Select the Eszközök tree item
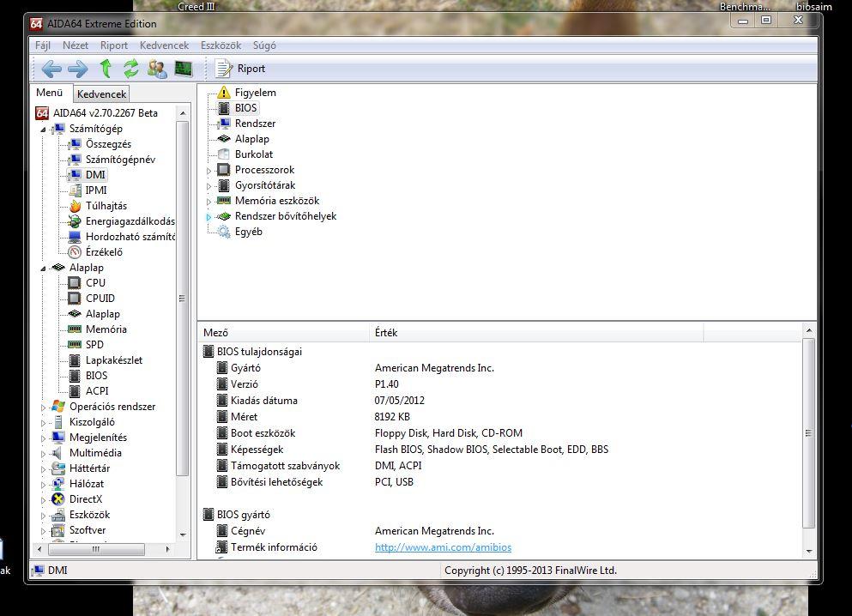Image resolution: width=852 pixels, height=616 pixels. pos(89,515)
